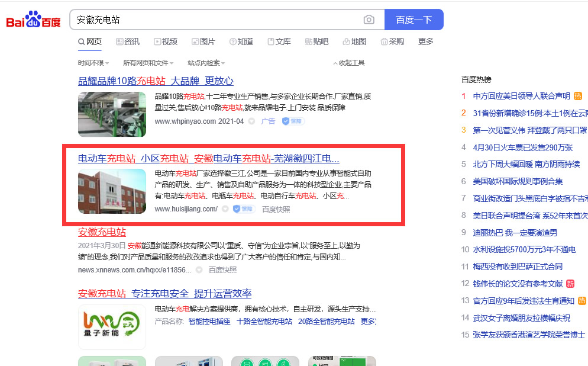This screenshot has height=366, width=588.
Task: Click the camera image search icon
Action: [369, 20]
